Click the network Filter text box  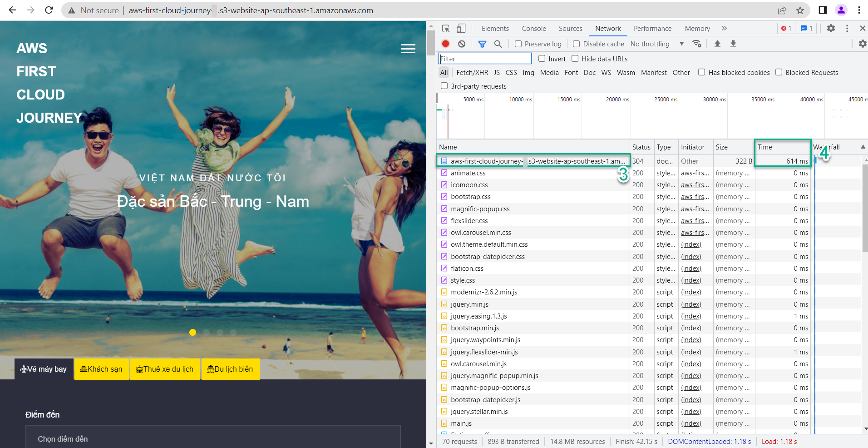(484, 59)
